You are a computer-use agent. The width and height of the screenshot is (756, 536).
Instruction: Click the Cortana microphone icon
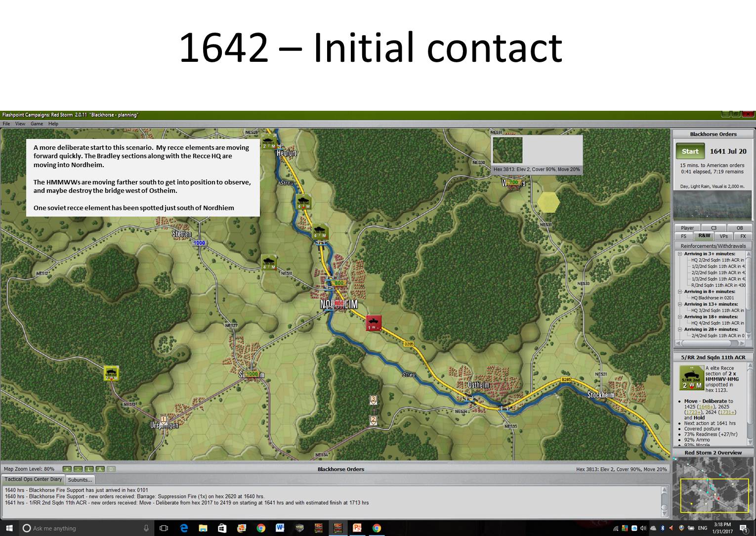(x=146, y=528)
